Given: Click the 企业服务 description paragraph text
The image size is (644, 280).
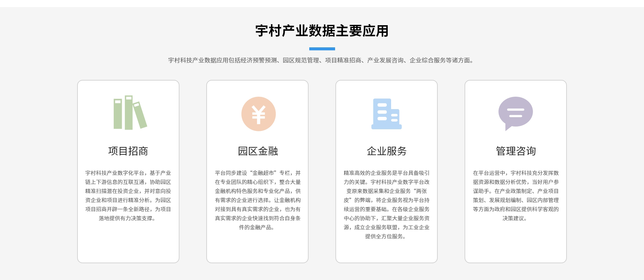Looking at the screenshot, I should pos(386,204).
